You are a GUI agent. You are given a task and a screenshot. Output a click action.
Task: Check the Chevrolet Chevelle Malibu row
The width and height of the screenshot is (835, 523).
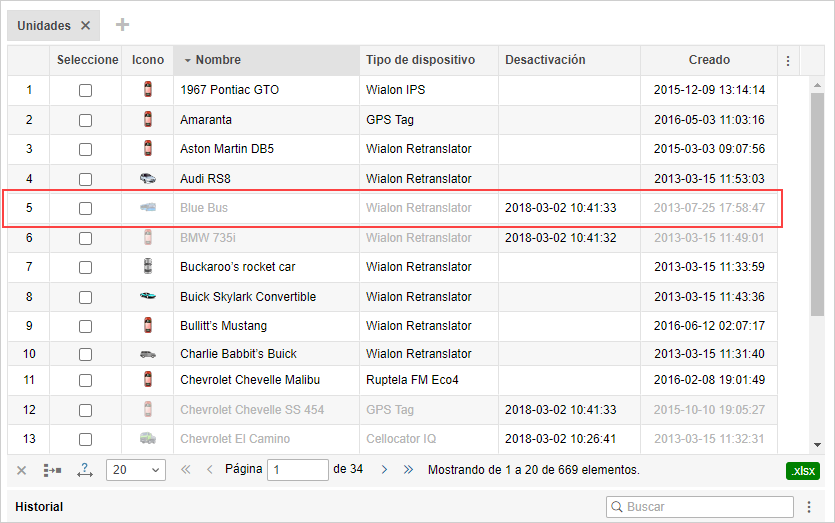(x=85, y=380)
